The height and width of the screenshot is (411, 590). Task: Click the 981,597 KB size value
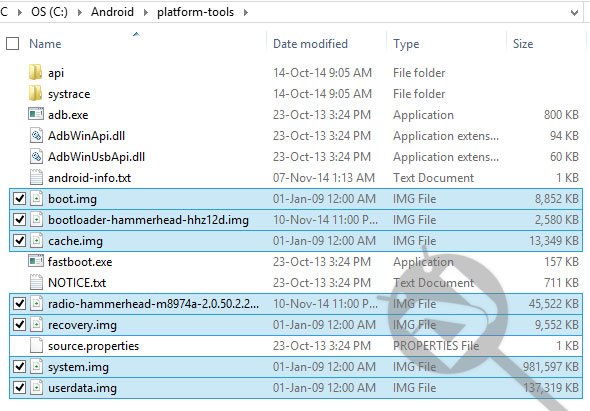tap(550, 367)
